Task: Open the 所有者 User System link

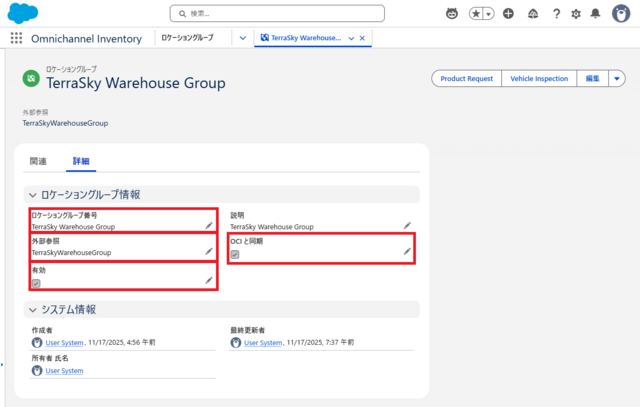Action: [64, 371]
